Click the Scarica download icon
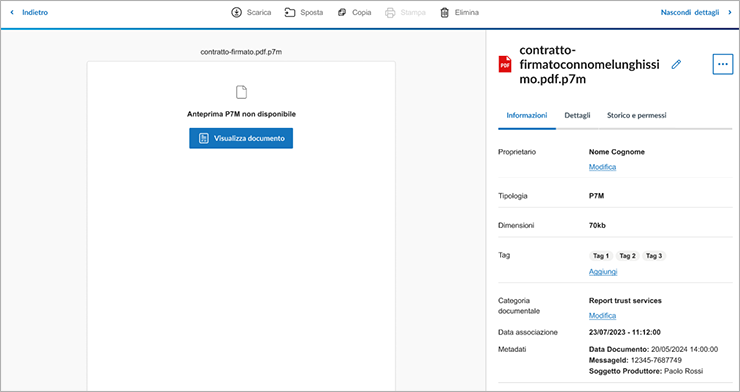 click(236, 13)
